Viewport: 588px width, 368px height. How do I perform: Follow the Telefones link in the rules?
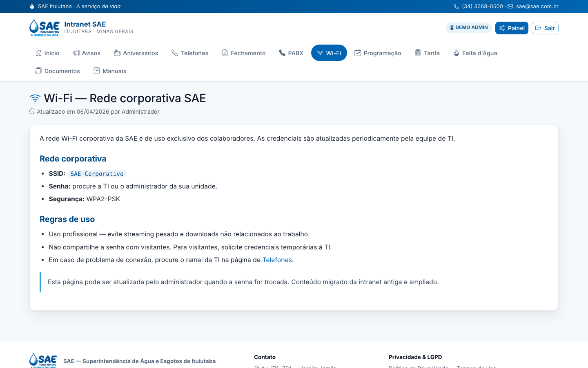point(277,260)
